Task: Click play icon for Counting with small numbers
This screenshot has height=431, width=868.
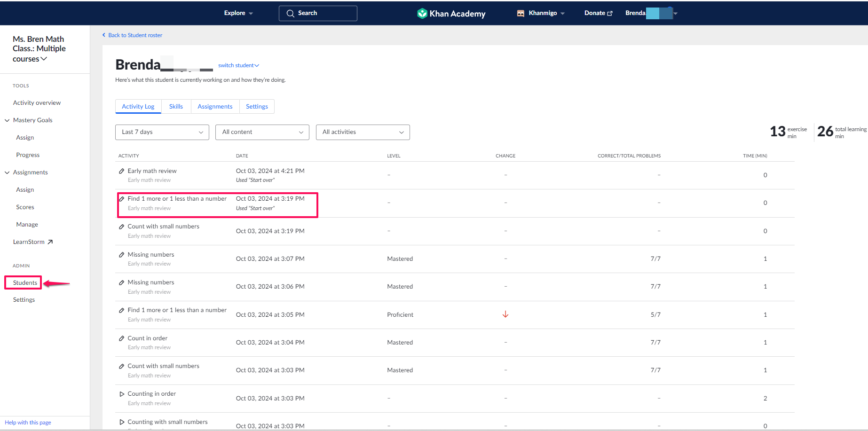Action: point(122,422)
